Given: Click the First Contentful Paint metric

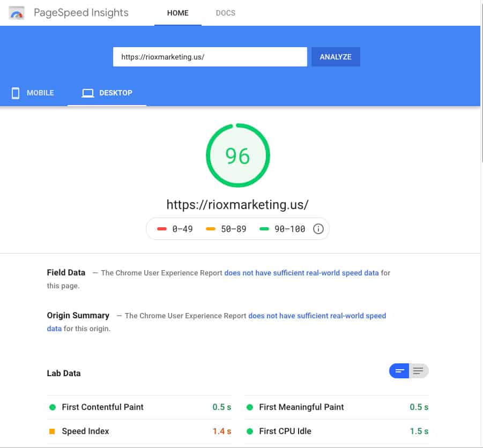Looking at the screenshot, I should [x=139, y=407].
